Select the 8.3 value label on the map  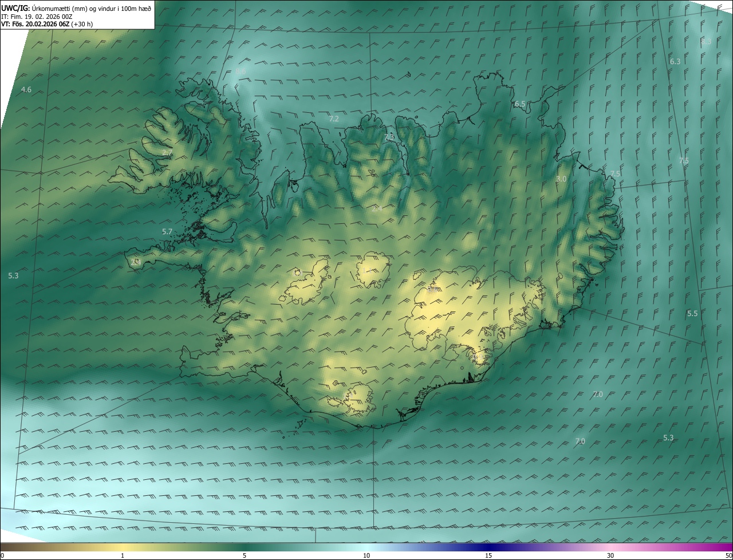click(706, 41)
